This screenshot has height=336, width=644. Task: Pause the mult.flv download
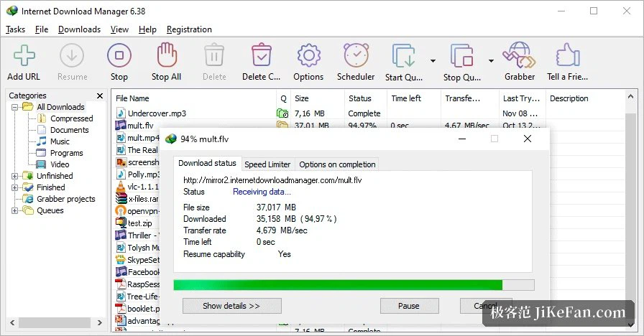[x=409, y=306]
